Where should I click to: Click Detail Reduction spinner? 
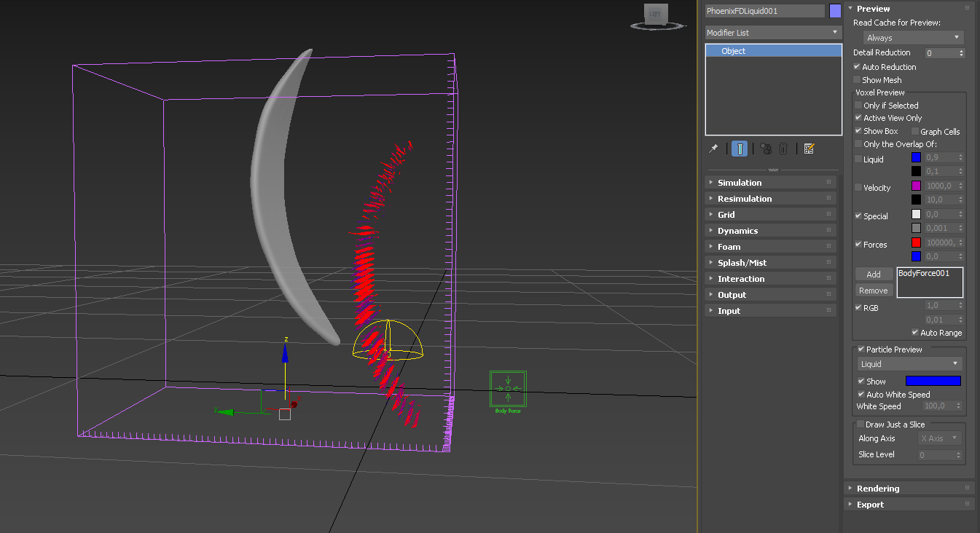click(945, 53)
